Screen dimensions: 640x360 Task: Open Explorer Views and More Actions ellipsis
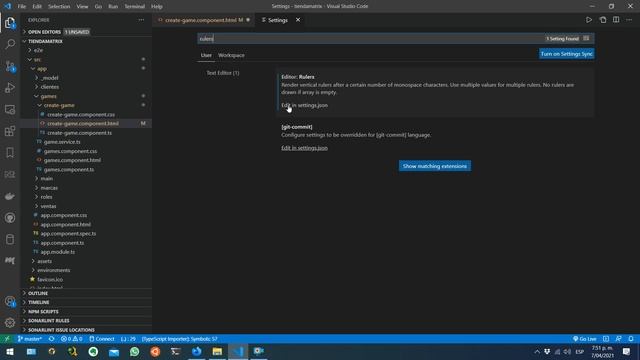[x=141, y=20]
